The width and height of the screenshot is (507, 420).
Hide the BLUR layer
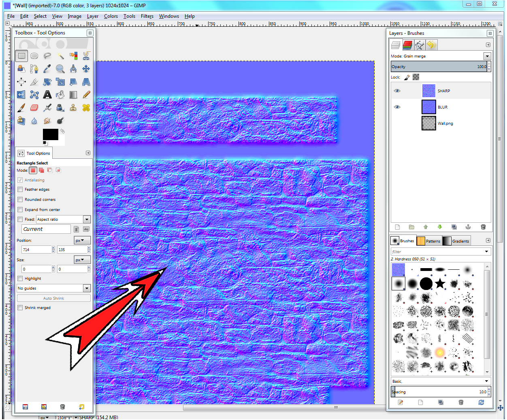point(397,107)
